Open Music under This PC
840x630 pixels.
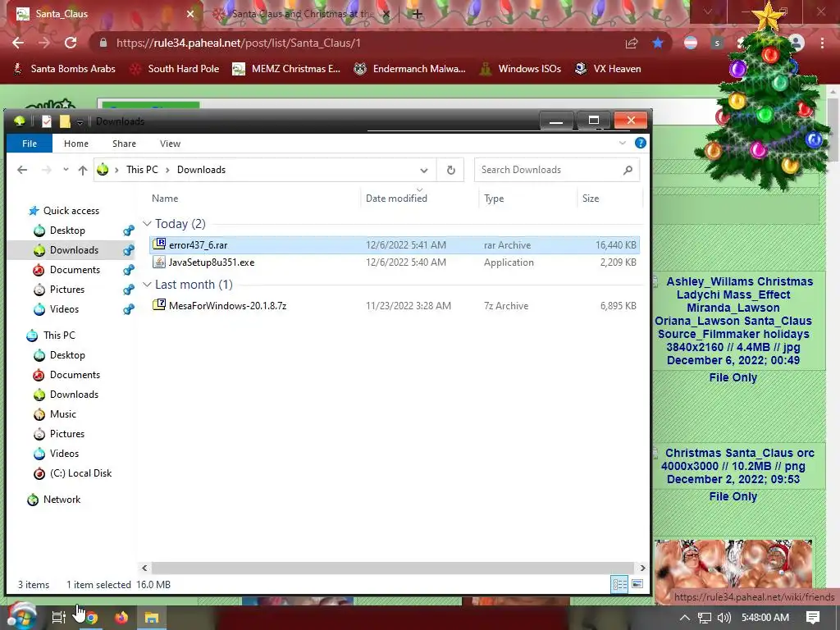click(62, 414)
